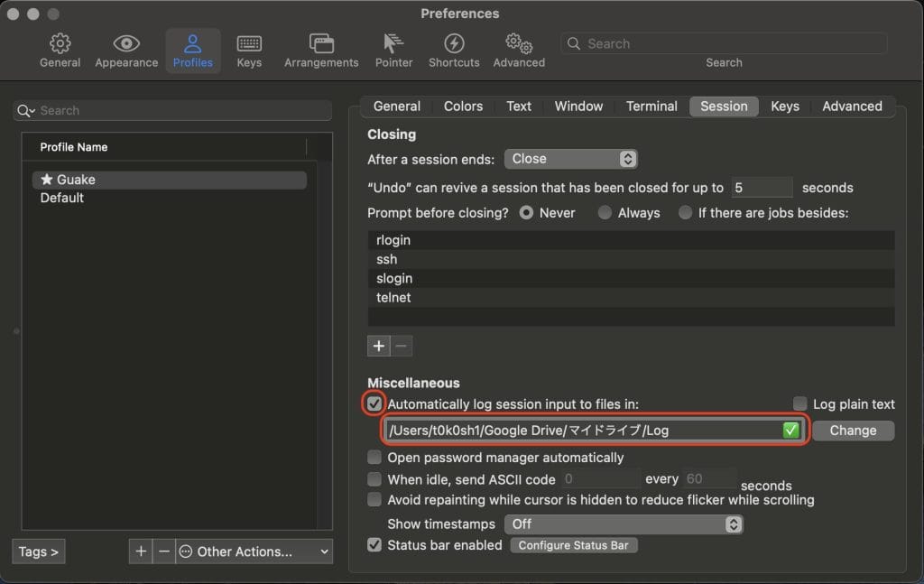Open After a session ends dropdown
This screenshot has width=924, height=584.
point(570,159)
